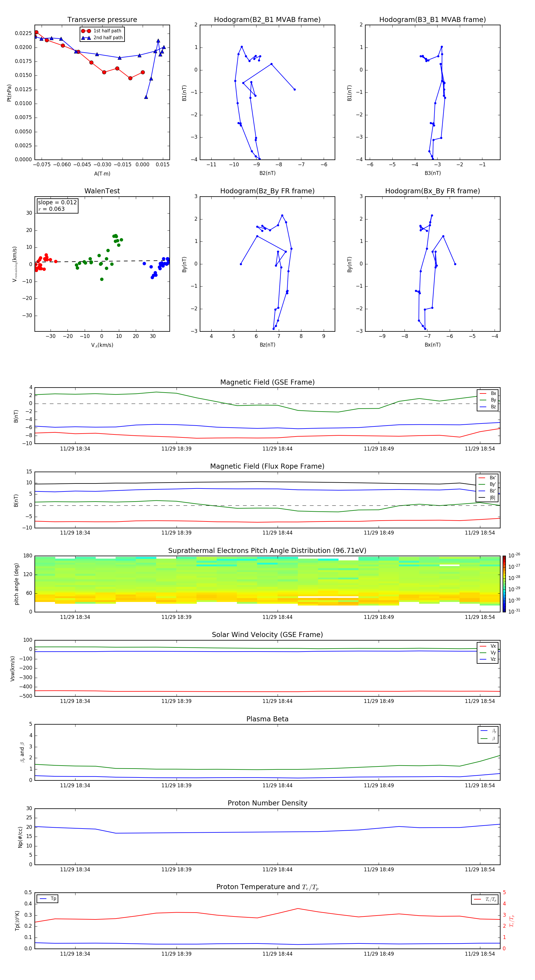Click the '10^-31' colorbar label

(x=514, y=612)
